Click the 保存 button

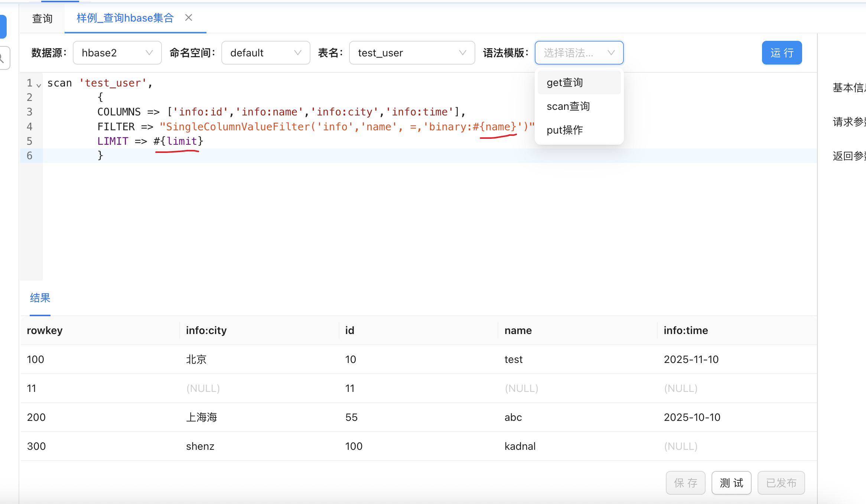click(x=686, y=483)
